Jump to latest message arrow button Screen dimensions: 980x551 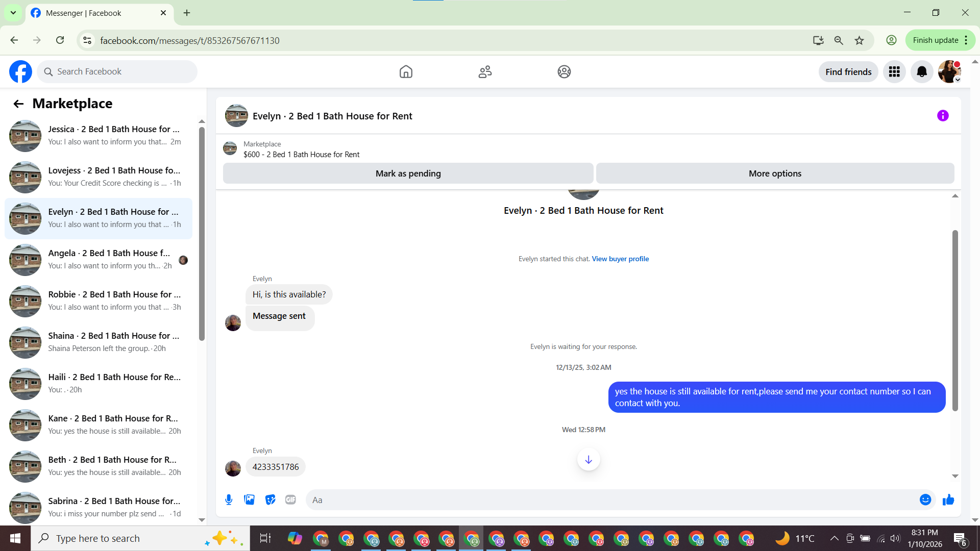point(588,460)
